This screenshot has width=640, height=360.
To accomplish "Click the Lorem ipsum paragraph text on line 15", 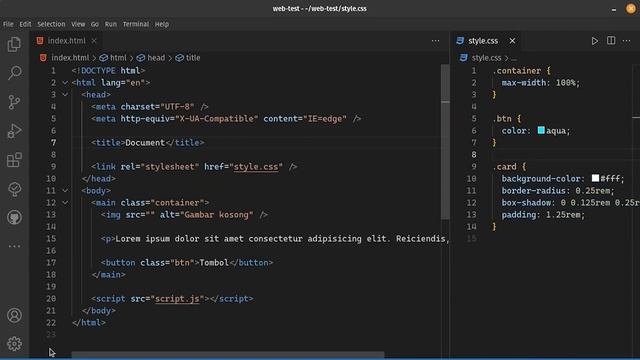I will (282, 239).
